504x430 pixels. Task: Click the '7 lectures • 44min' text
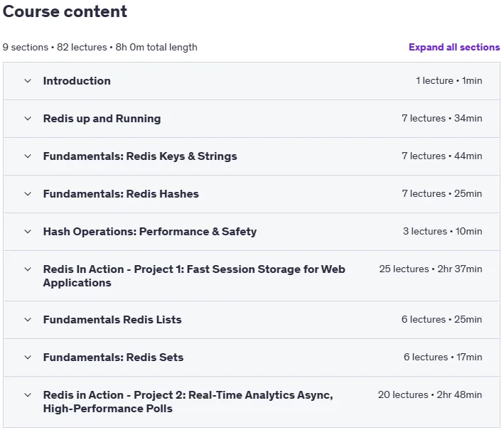[x=442, y=156]
